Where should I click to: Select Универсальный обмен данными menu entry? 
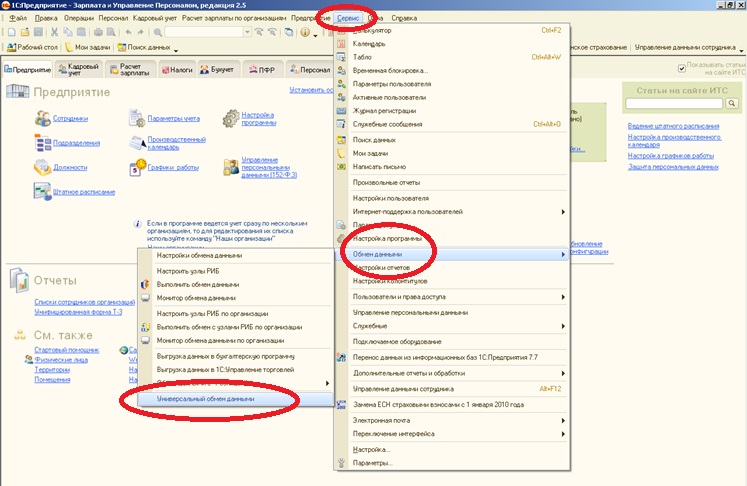[x=236, y=399]
